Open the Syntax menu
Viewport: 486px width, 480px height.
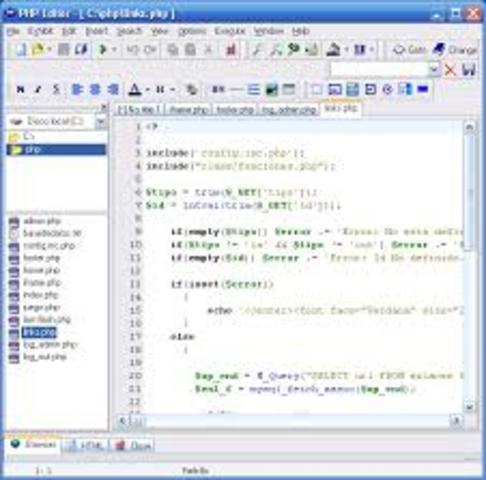[x=40, y=31]
